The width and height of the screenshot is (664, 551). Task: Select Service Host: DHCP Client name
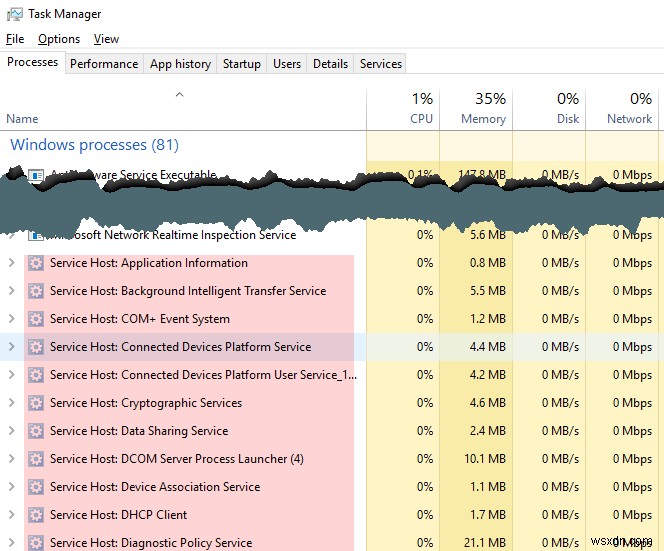coord(119,515)
